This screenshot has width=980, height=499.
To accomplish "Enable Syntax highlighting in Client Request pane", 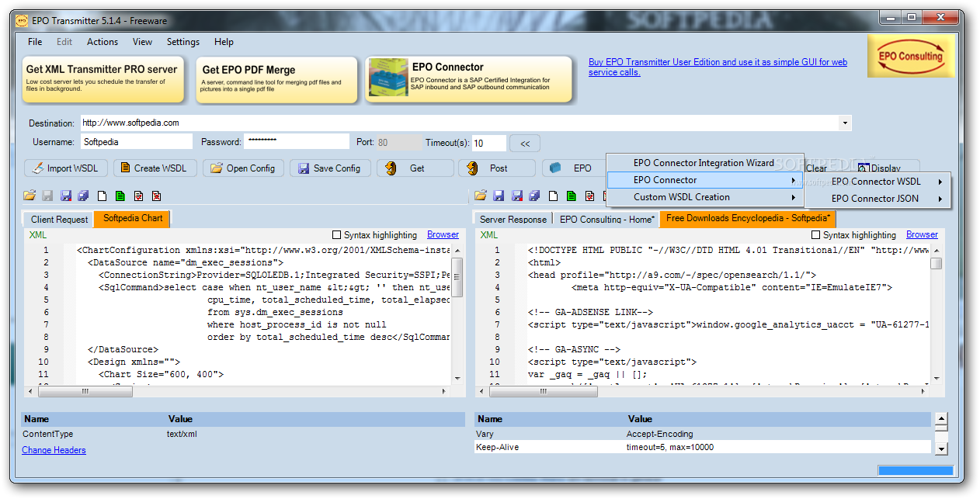I will pos(336,234).
